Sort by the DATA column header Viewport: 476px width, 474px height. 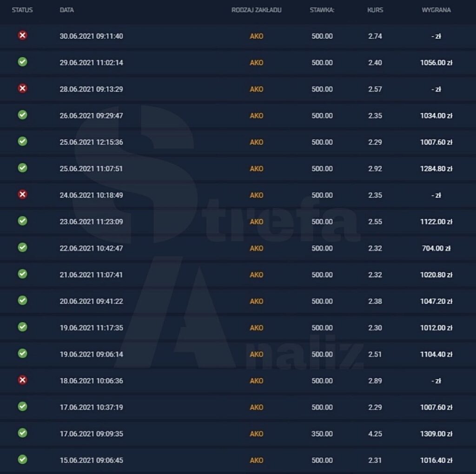(67, 10)
